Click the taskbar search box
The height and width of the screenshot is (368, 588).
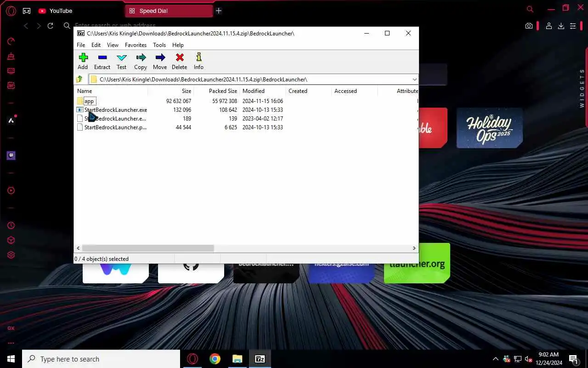(x=101, y=359)
